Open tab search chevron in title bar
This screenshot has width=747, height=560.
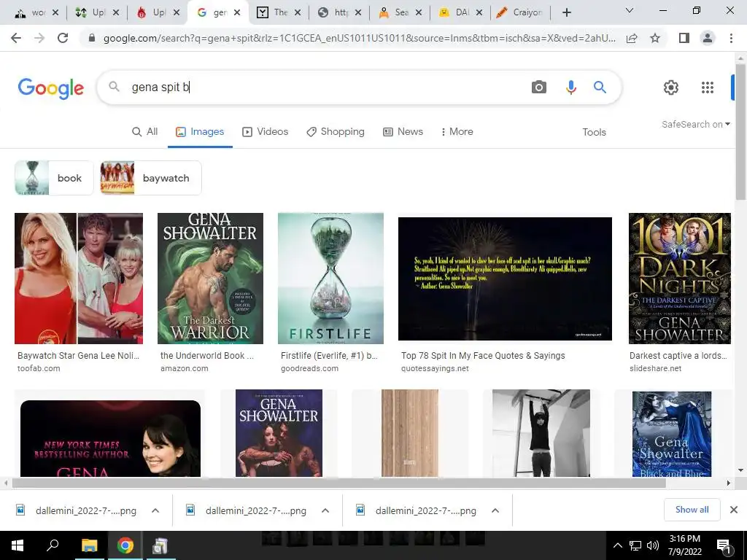click(x=630, y=10)
